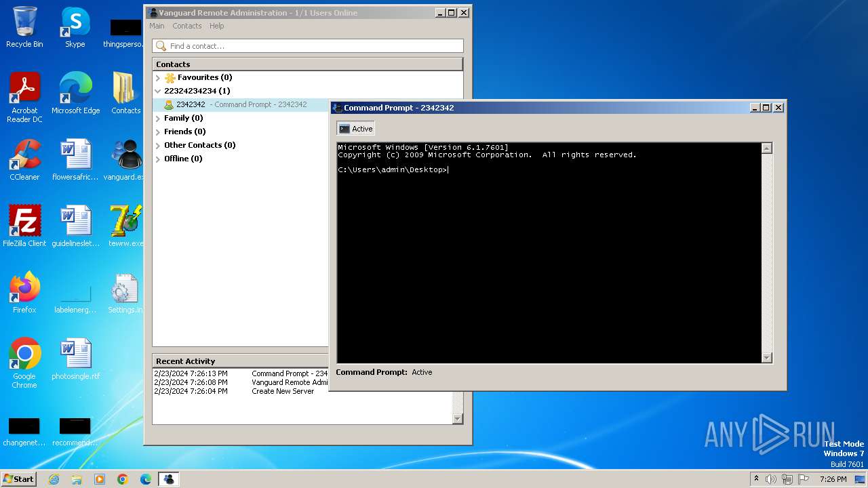Image resolution: width=868 pixels, height=488 pixels.
Task: Open the labelenerg desktop file
Action: coord(75,298)
